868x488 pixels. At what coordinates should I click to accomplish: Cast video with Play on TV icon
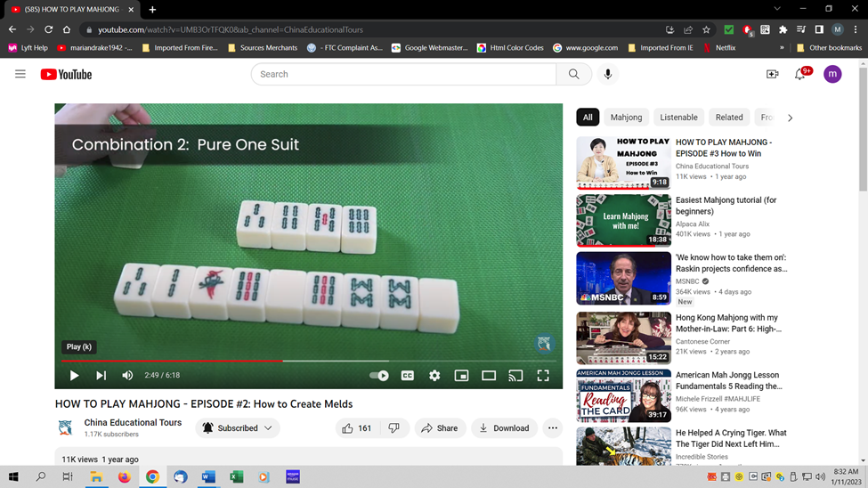(x=515, y=376)
